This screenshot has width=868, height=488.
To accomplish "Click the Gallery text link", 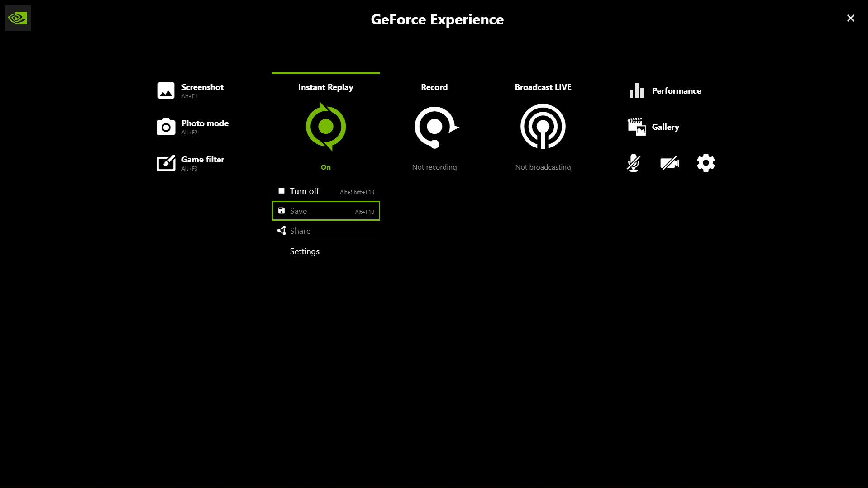I will tap(666, 127).
